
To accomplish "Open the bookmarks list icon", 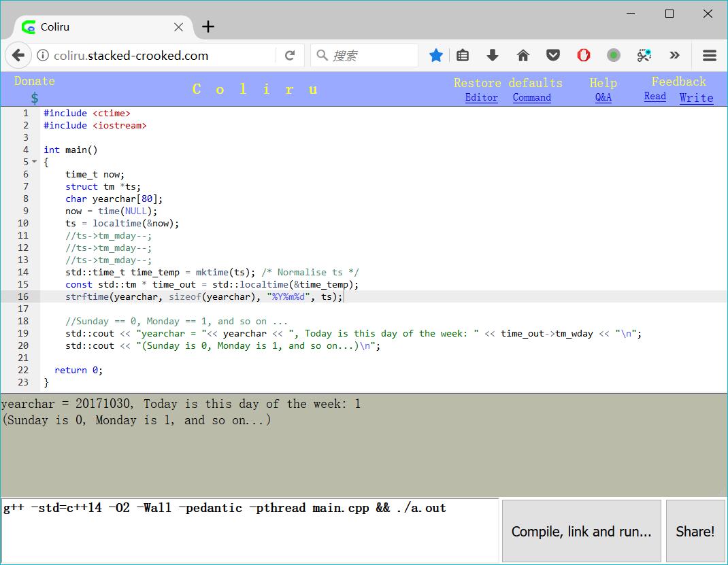I will pos(463,56).
